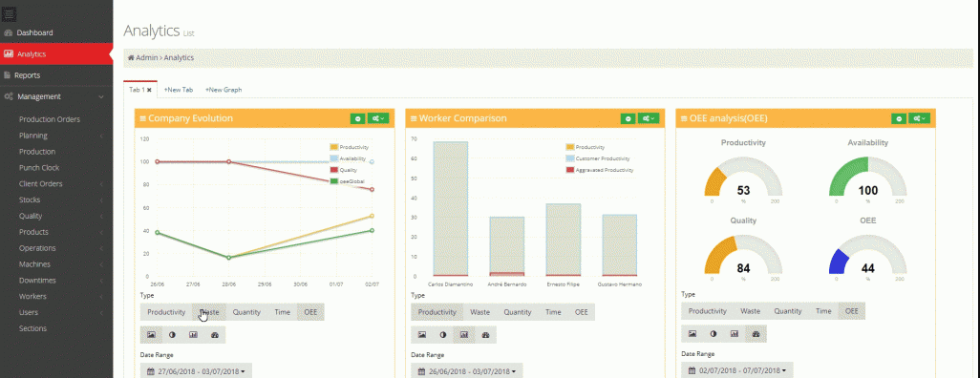Click the +New Tab tab
Image resolution: width=980 pixels, height=378 pixels.
[178, 90]
